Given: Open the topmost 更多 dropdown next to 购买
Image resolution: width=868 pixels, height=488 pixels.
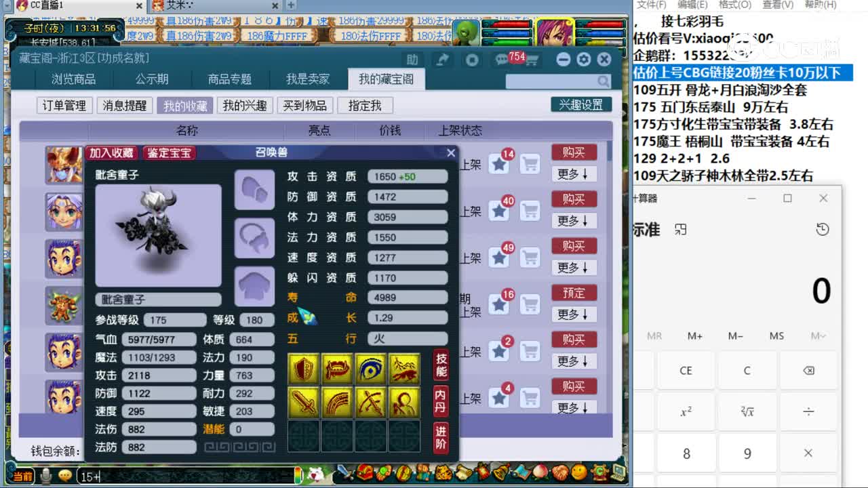Looking at the screenshot, I should pos(573,174).
